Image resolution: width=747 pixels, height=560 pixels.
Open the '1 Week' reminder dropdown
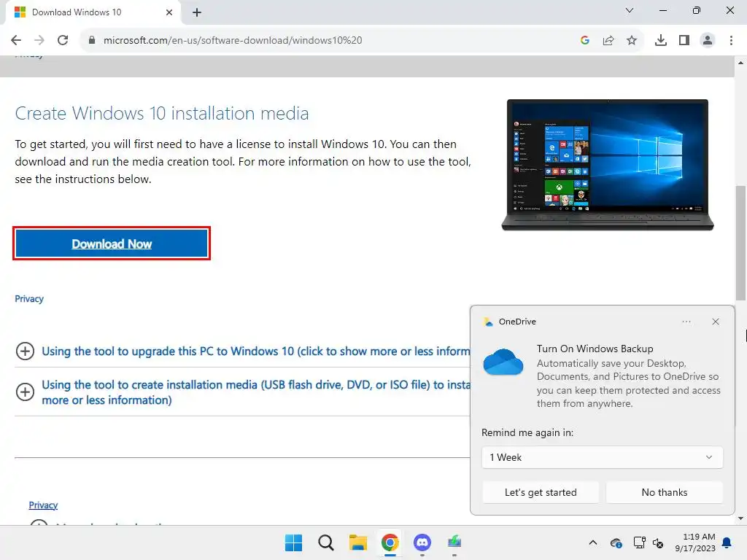pos(602,457)
